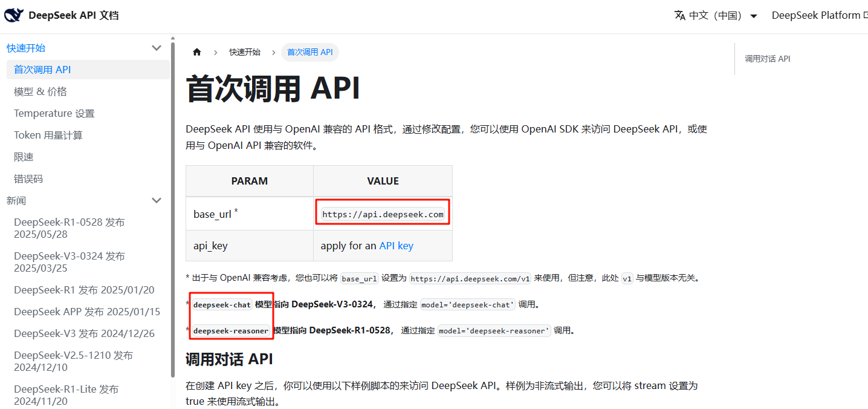The height and width of the screenshot is (409, 868).
Task: Click https://api.deepseek.com/v1 code text
Action: tap(470, 279)
